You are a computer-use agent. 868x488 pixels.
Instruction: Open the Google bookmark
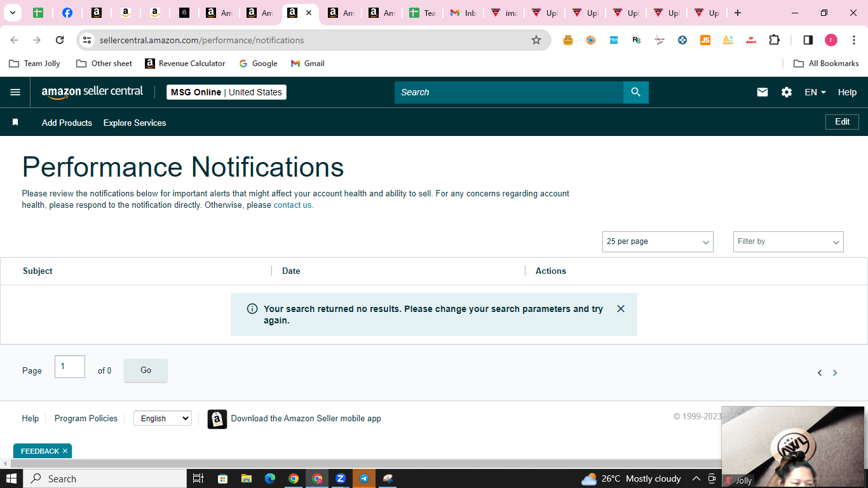258,64
